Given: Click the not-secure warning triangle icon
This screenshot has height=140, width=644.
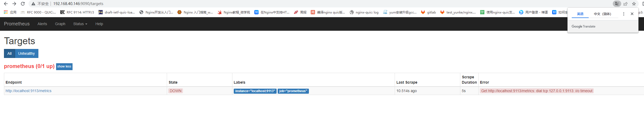Looking at the screenshot, I should tap(33, 4).
